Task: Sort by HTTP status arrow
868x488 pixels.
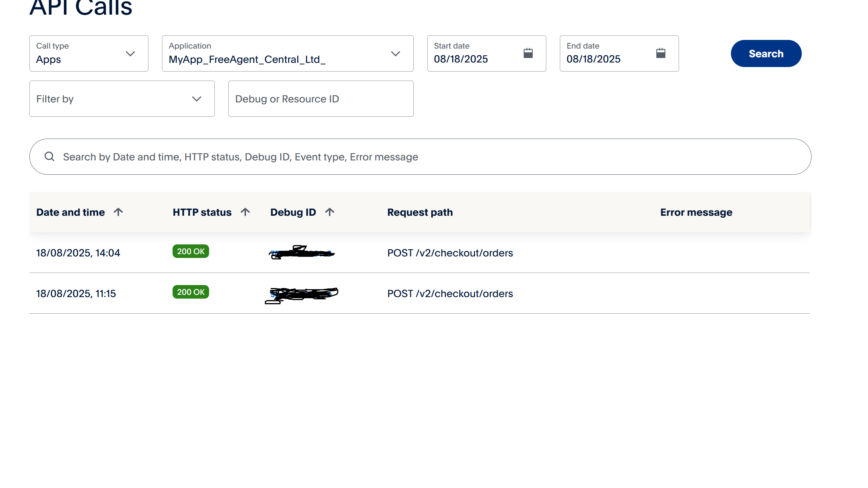Action: tap(245, 212)
